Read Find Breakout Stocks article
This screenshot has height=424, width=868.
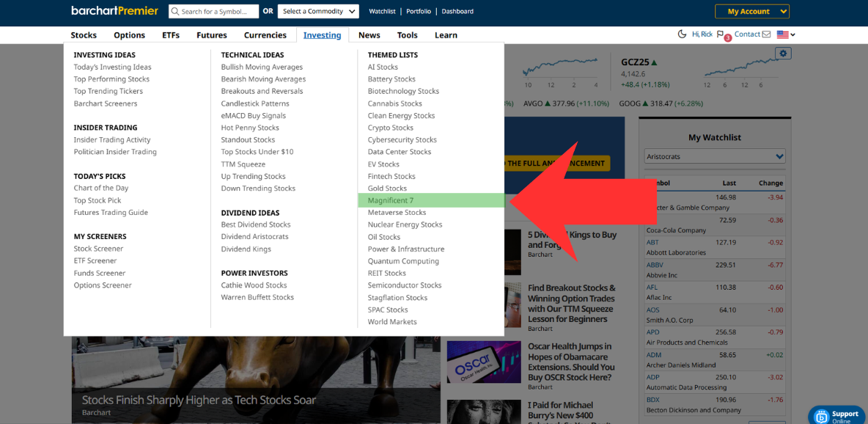[x=571, y=303]
